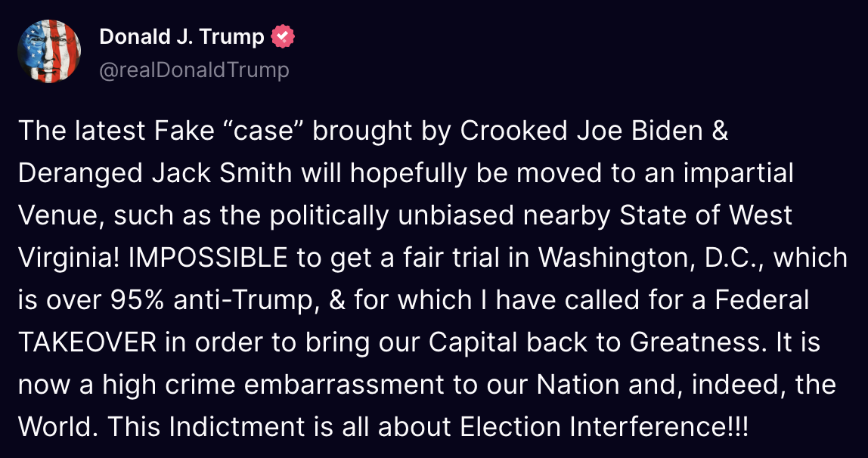
Task: Open the Donald J. Trump display name
Action: (181, 36)
